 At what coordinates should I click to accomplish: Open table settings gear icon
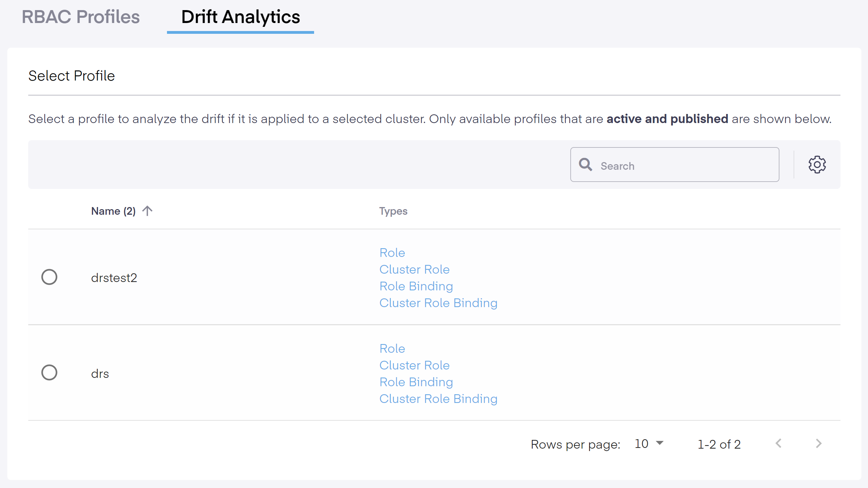pyautogui.click(x=817, y=165)
